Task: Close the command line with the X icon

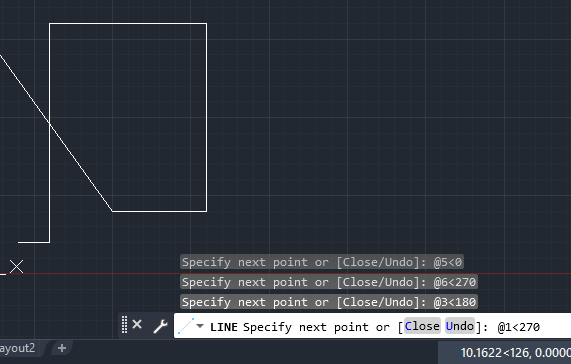Action: click(x=137, y=324)
